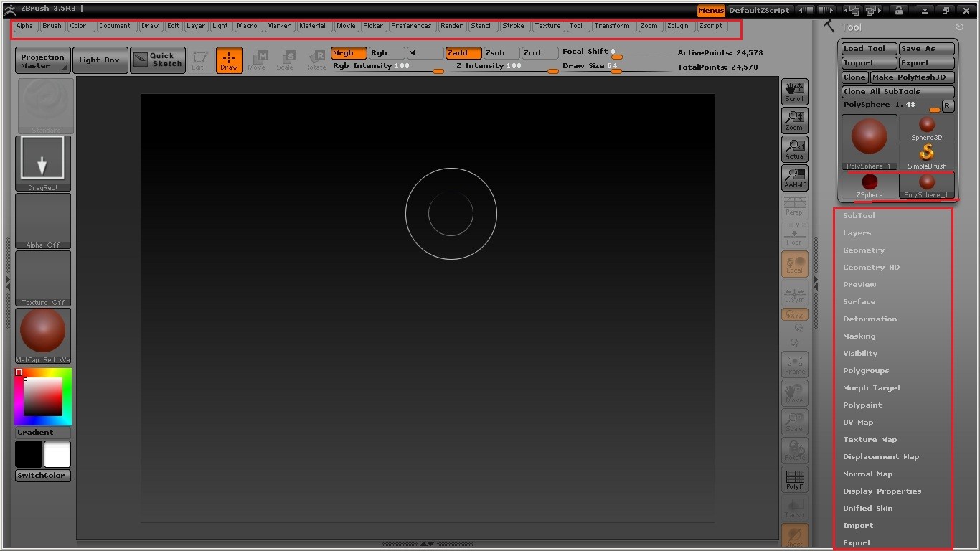
Task: Select the ZSphere tool thumbnail
Action: click(x=869, y=185)
